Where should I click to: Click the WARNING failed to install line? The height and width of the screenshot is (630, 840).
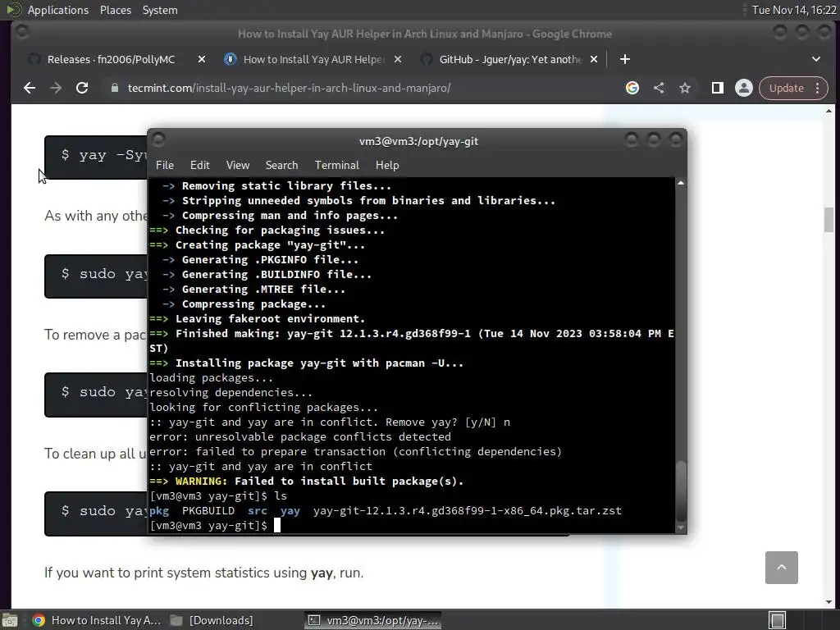[x=307, y=481]
